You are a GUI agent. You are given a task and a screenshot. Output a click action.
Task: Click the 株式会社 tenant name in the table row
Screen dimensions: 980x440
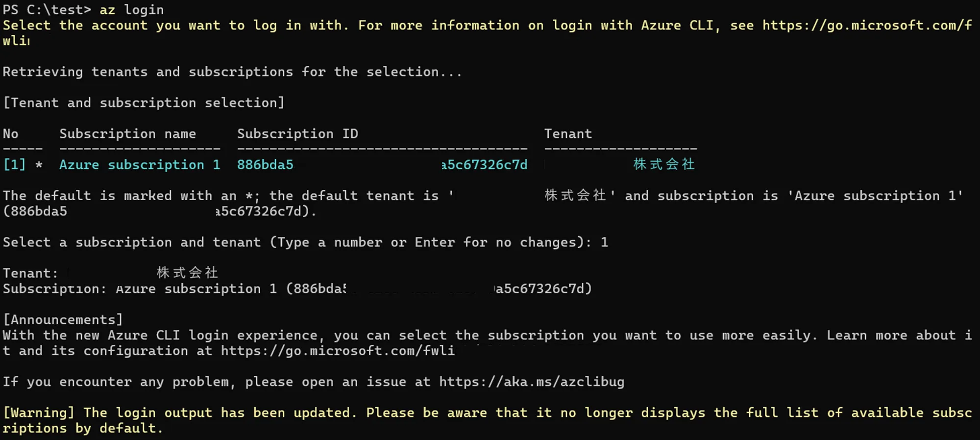pyautogui.click(x=663, y=164)
